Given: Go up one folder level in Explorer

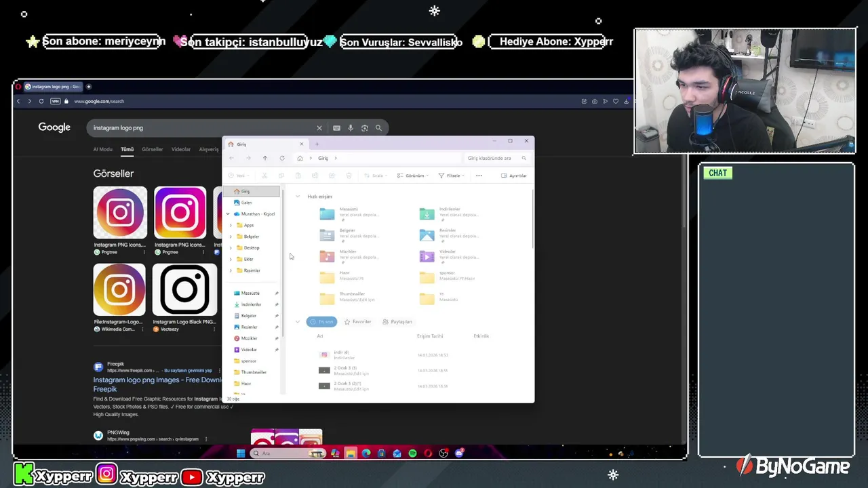Looking at the screenshot, I should [x=265, y=158].
